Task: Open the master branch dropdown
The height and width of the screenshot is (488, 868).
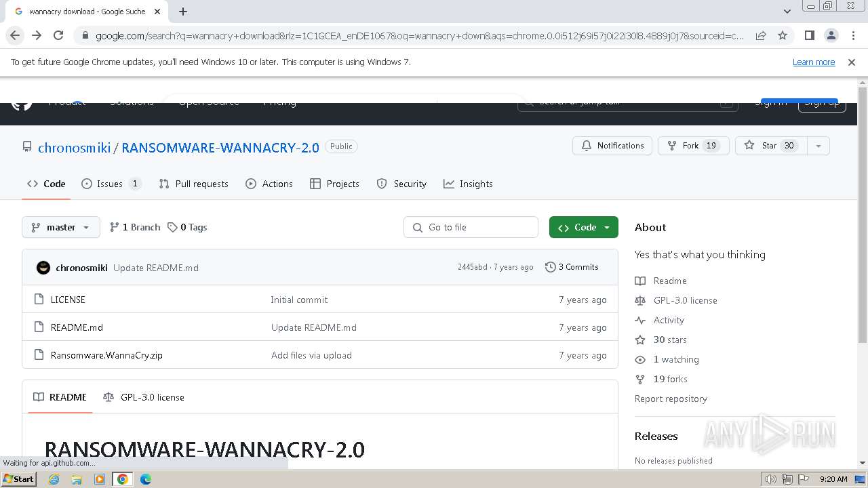Action: [x=61, y=227]
